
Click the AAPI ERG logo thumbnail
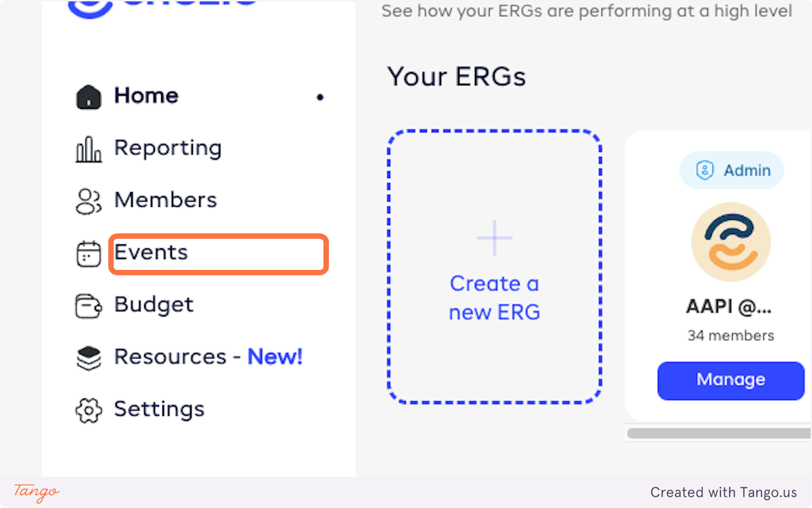point(731,242)
